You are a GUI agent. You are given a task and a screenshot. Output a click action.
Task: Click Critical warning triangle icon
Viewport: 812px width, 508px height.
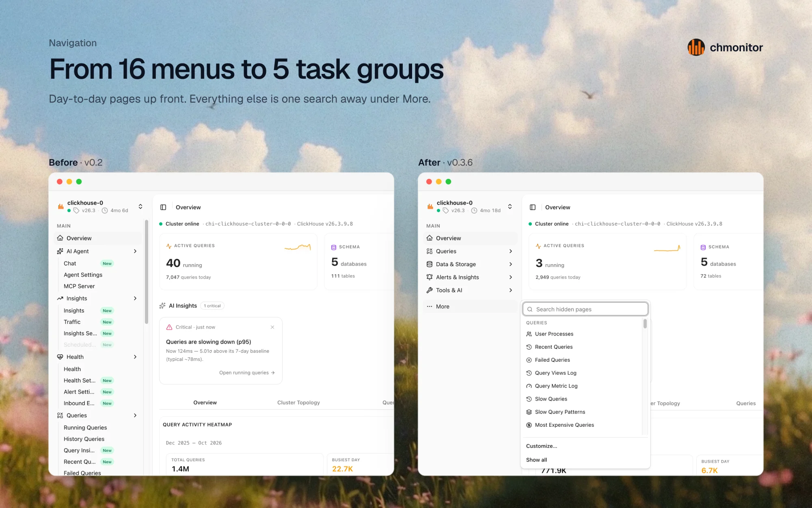point(169,327)
